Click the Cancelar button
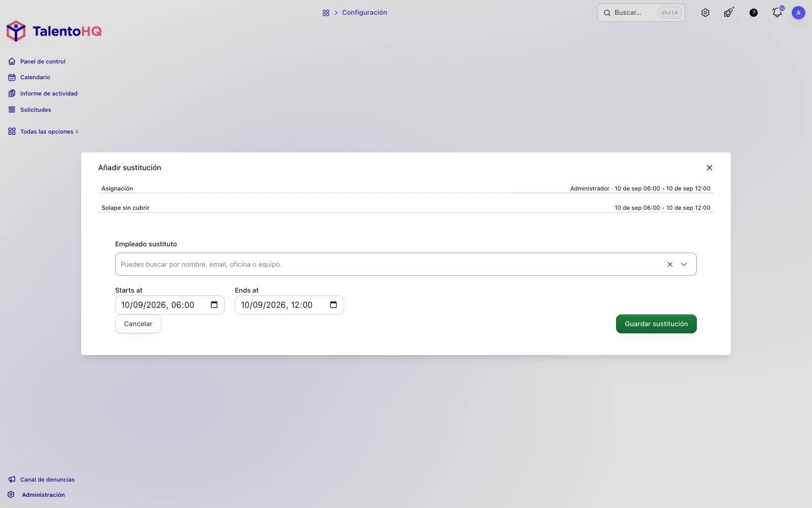Screen dimensions: 812x508 click(x=138, y=324)
